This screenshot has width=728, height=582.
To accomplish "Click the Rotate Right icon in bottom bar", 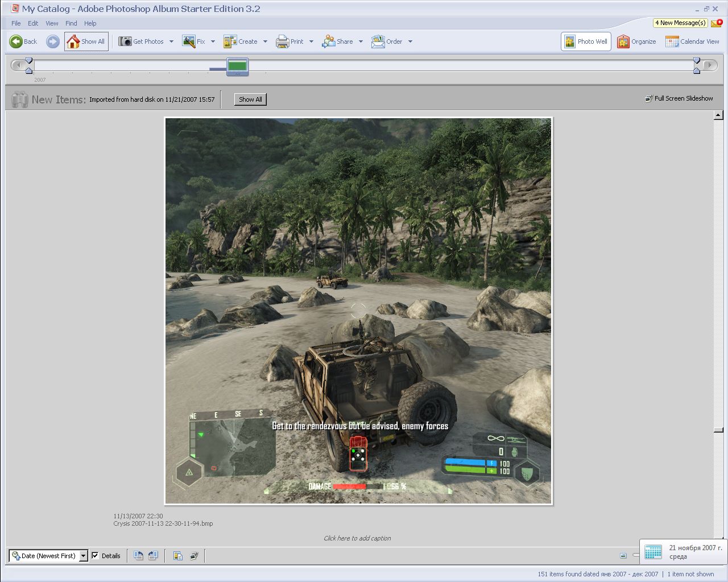I will [x=153, y=556].
